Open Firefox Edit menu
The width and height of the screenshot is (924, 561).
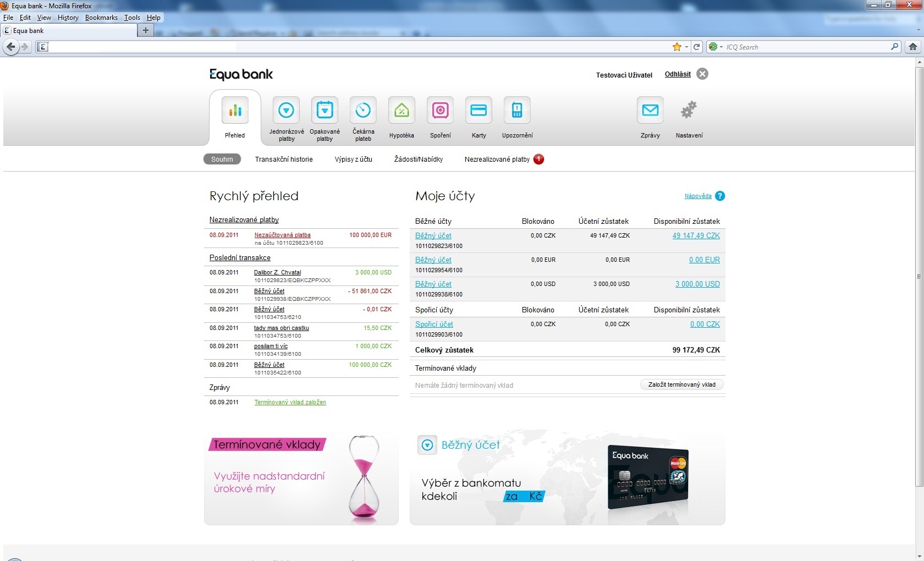[x=25, y=18]
